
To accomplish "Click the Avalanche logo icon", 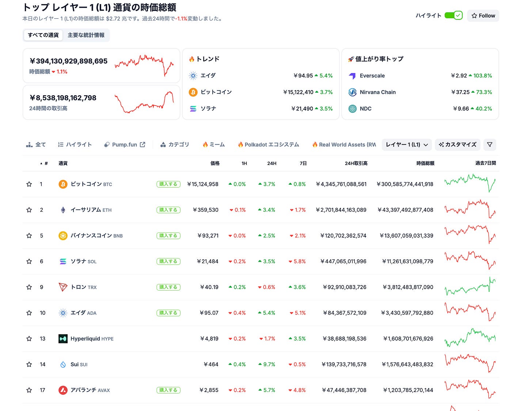I will [x=63, y=390].
